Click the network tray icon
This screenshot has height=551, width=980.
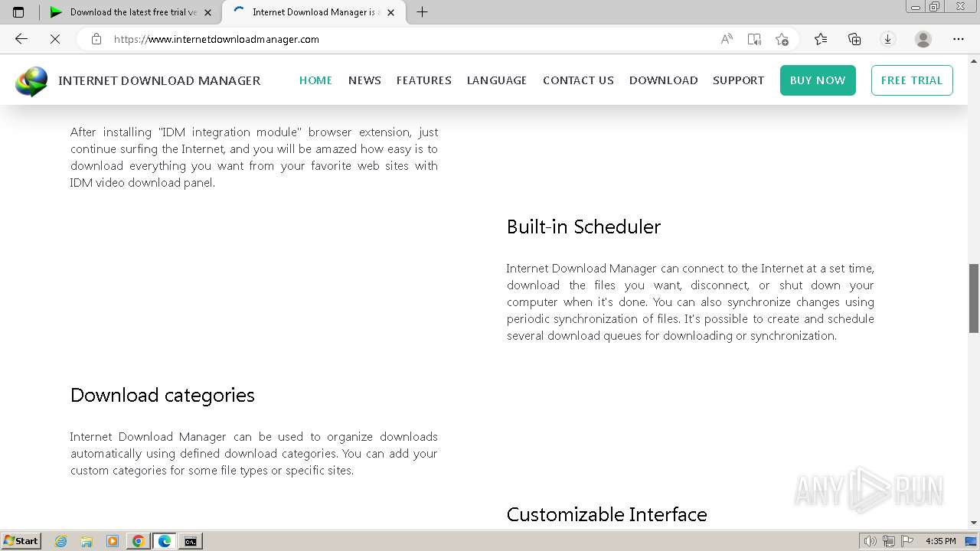[x=889, y=541]
